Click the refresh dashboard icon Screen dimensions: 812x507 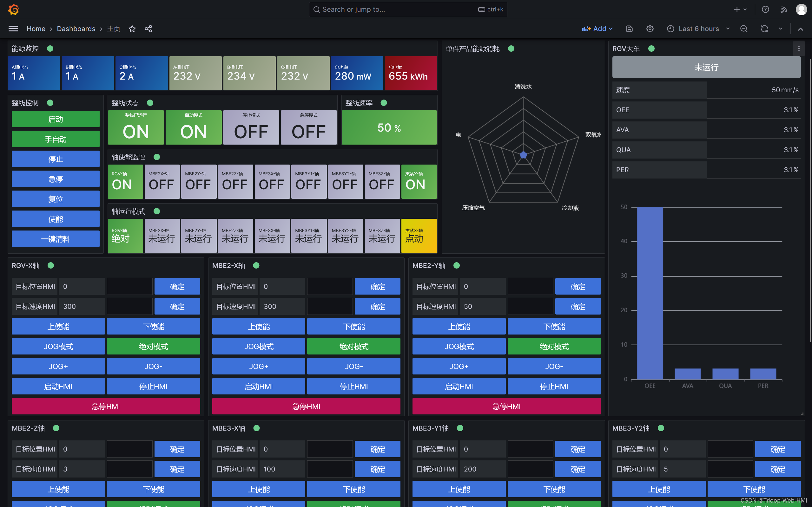(764, 29)
